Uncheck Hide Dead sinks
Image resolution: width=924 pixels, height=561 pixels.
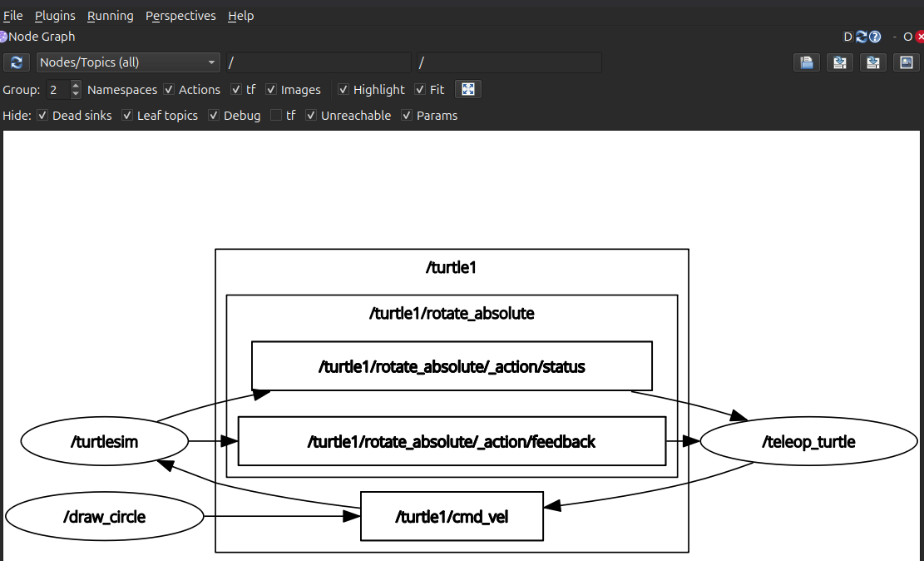click(x=42, y=116)
